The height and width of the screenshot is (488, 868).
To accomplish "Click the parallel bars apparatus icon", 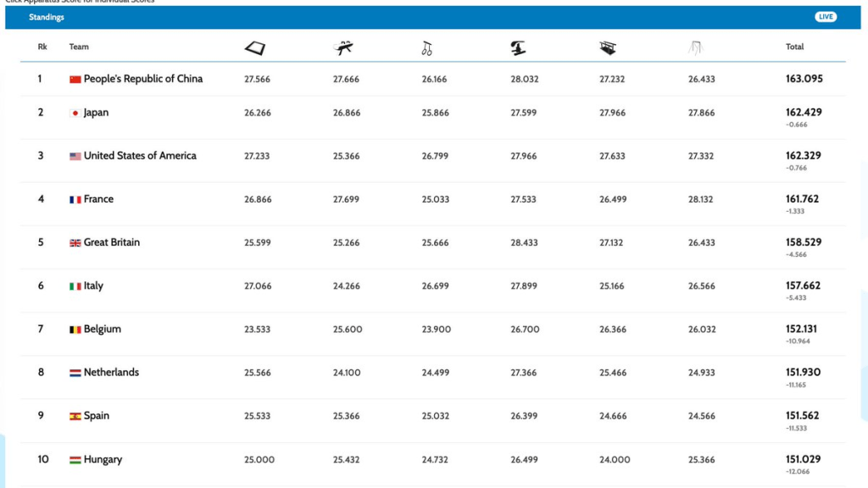I will [607, 48].
